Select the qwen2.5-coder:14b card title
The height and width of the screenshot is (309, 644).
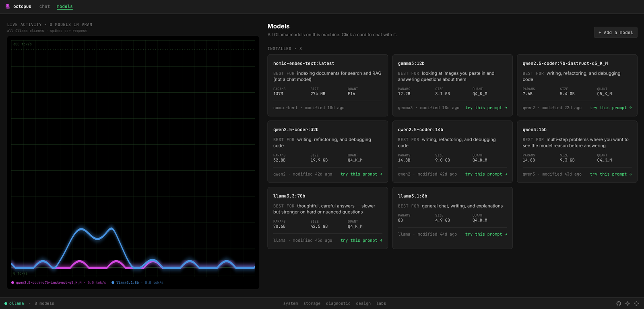421,130
